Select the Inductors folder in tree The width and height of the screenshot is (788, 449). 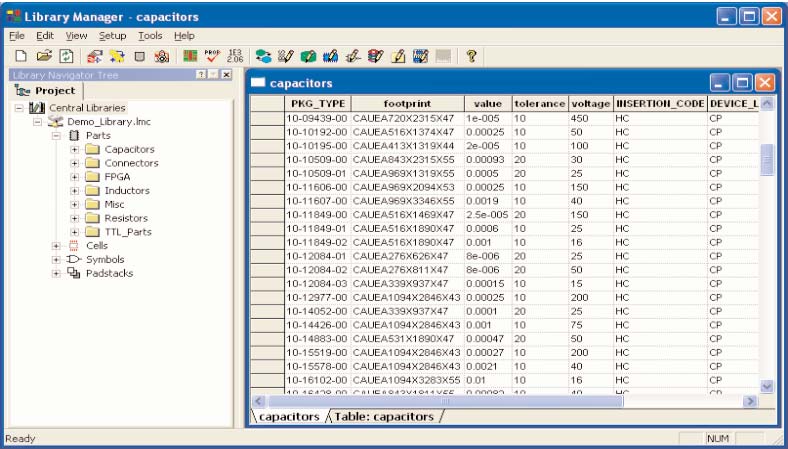coord(125,190)
